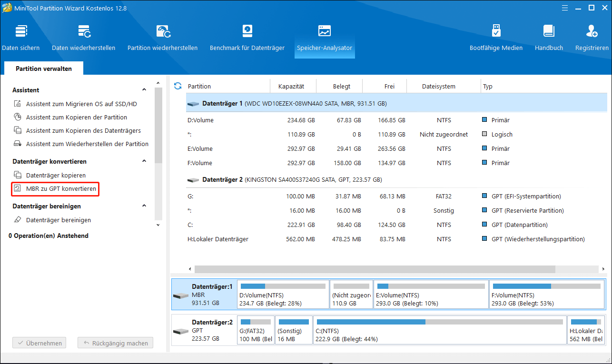Image resolution: width=612 pixels, height=364 pixels.
Task: Click GPT (EFI-Systempartition) type cell
Action: click(526, 197)
